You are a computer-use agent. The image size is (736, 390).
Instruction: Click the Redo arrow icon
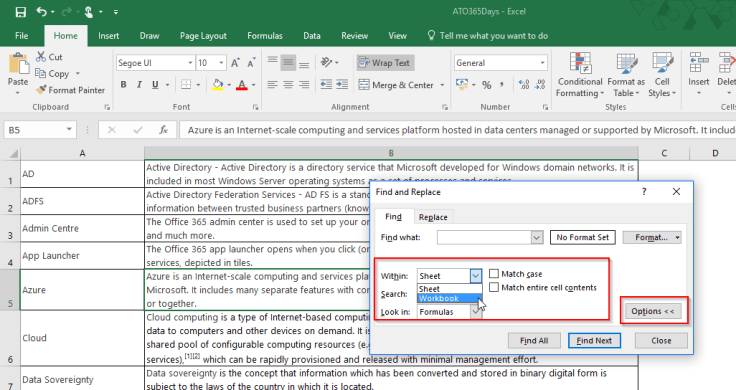click(66, 11)
